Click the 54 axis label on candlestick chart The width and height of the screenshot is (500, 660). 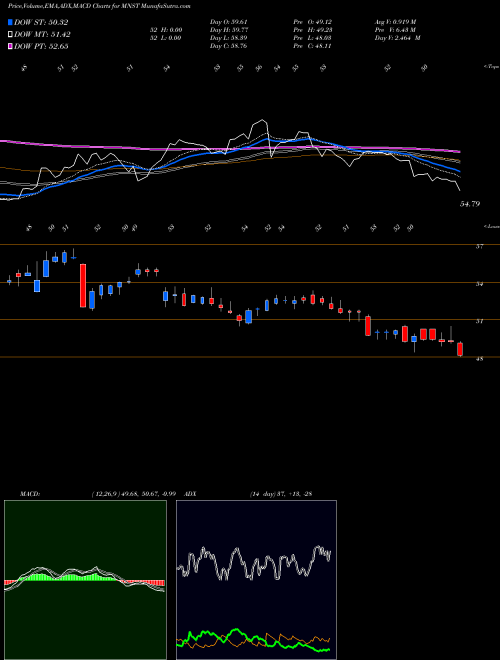479,285
